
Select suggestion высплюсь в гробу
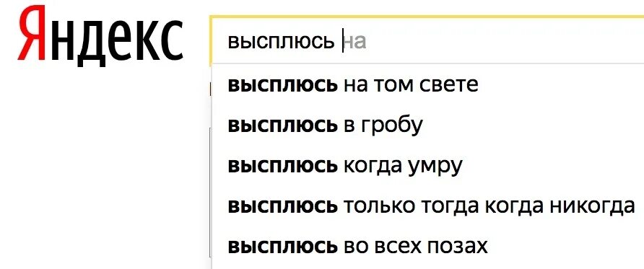coord(428,125)
